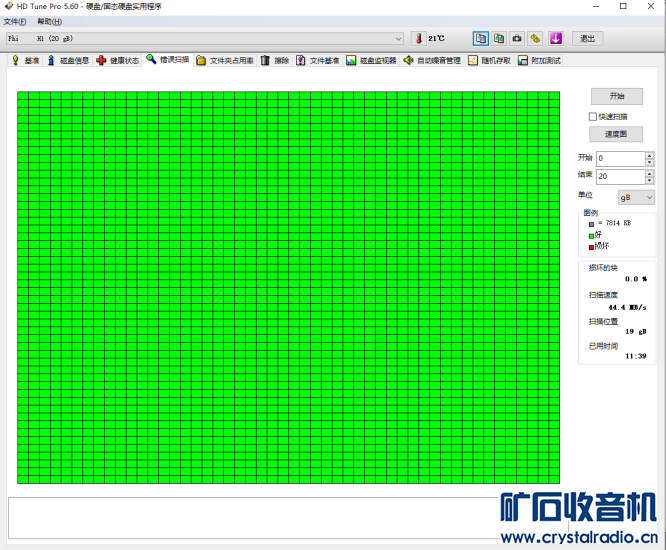666x550 pixels.
Task: Click the camera save screenshot icon
Action: 517,39
